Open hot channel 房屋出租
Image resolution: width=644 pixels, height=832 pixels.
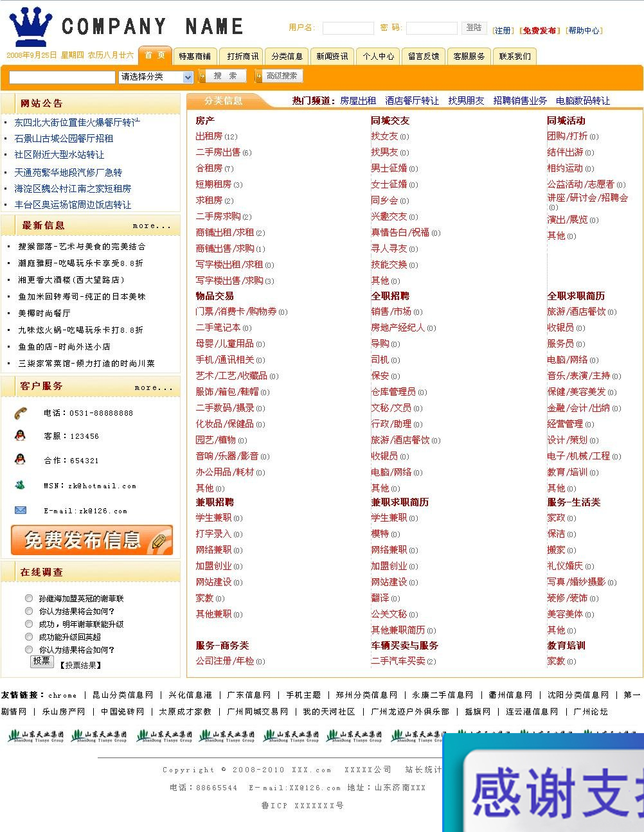point(358,101)
